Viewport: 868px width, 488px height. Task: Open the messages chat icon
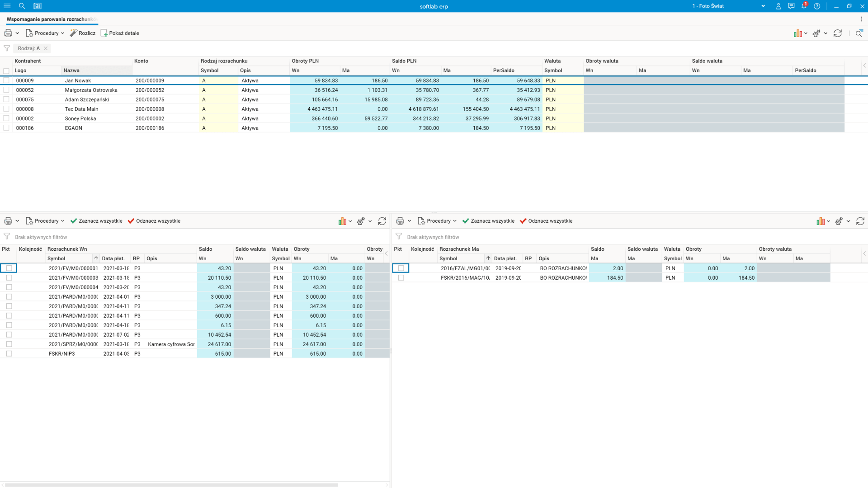coord(791,6)
